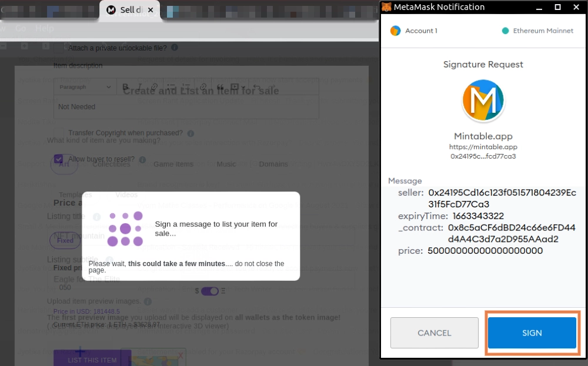Click info icon beside unlockable file option
Viewport: 588px width, 366px height.
pyautogui.click(x=175, y=48)
